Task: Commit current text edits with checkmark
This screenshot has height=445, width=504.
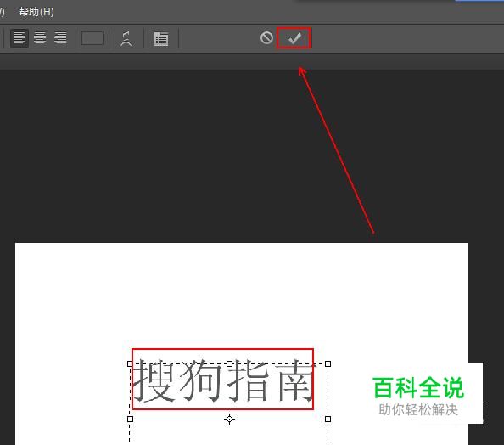Action: [294, 38]
